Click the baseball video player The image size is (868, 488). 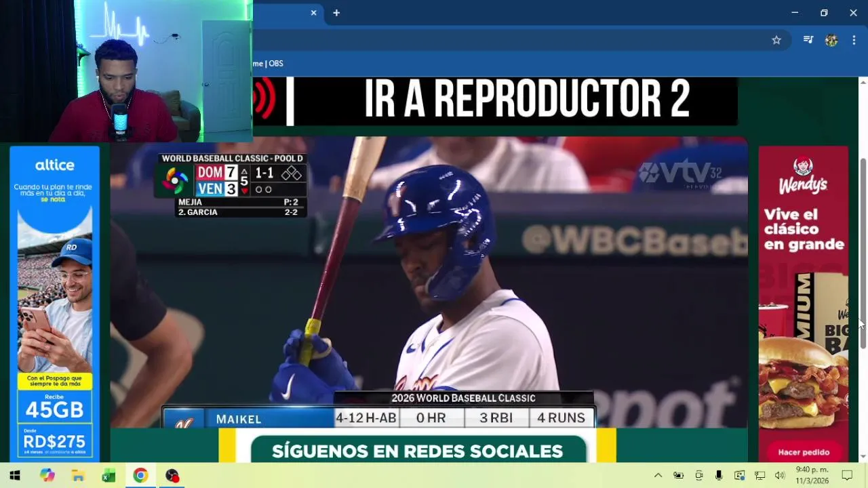(429, 282)
